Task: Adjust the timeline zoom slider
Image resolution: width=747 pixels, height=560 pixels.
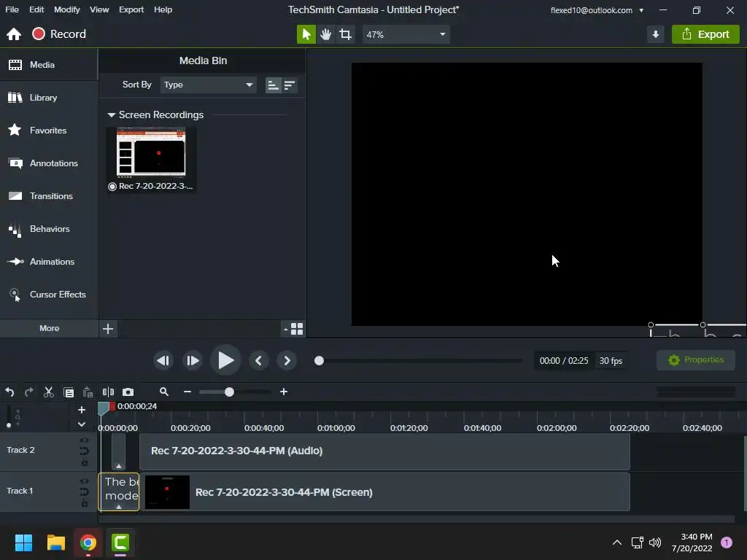Action: tap(229, 392)
